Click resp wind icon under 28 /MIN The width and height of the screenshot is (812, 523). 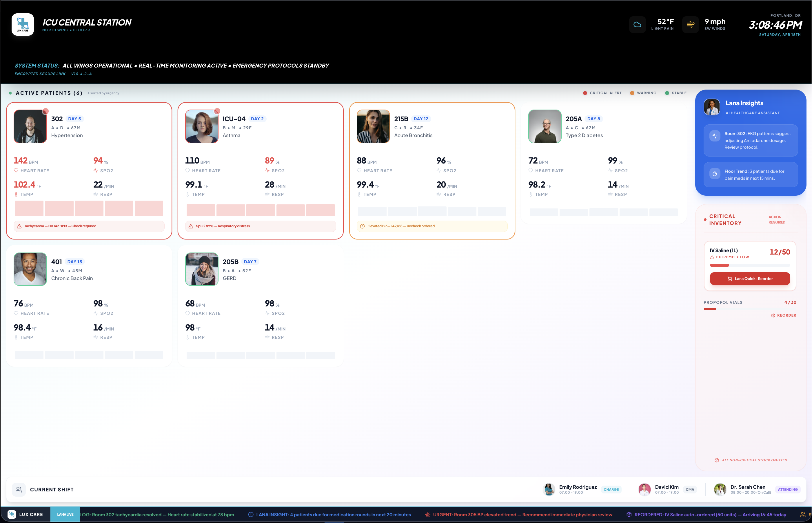click(x=267, y=195)
